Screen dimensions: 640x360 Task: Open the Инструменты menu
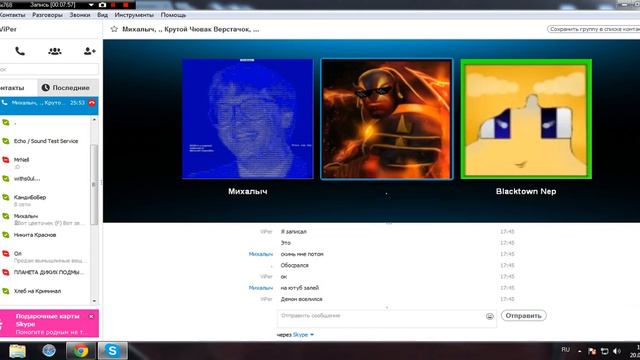tap(134, 15)
